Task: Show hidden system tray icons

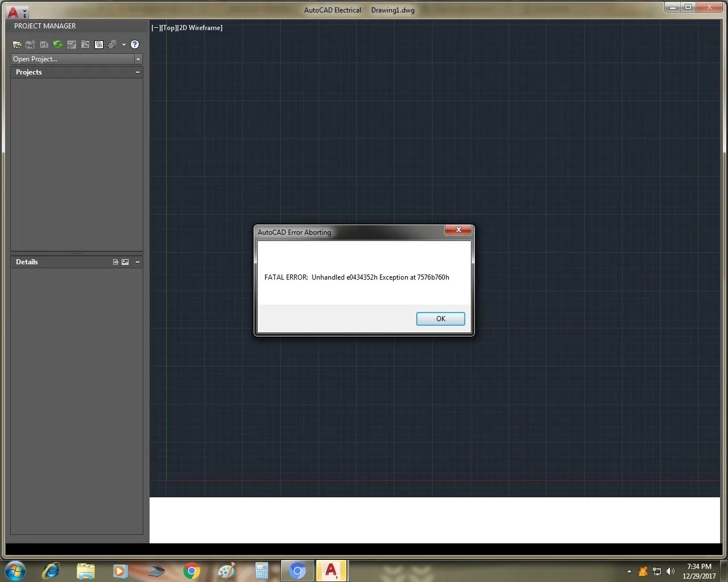Action: (629, 571)
